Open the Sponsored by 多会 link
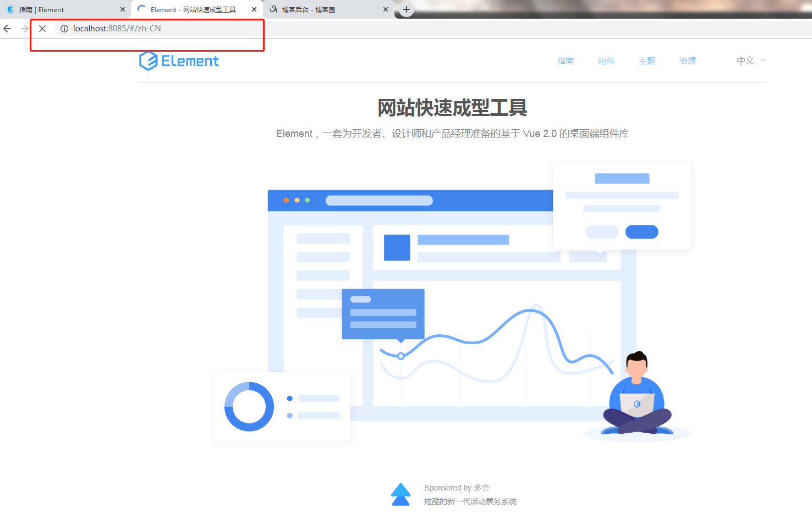This screenshot has height=530, width=812. pyautogui.click(x=457, y=488)
